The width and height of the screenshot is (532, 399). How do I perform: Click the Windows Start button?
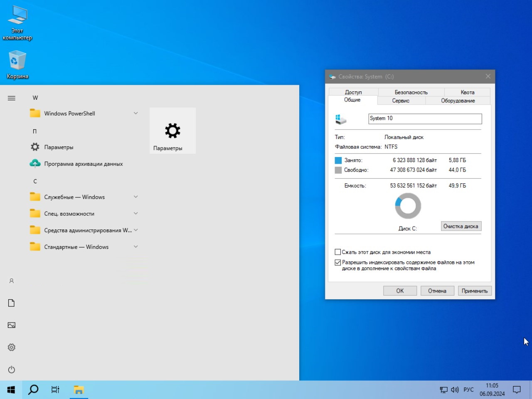point(11,389)
